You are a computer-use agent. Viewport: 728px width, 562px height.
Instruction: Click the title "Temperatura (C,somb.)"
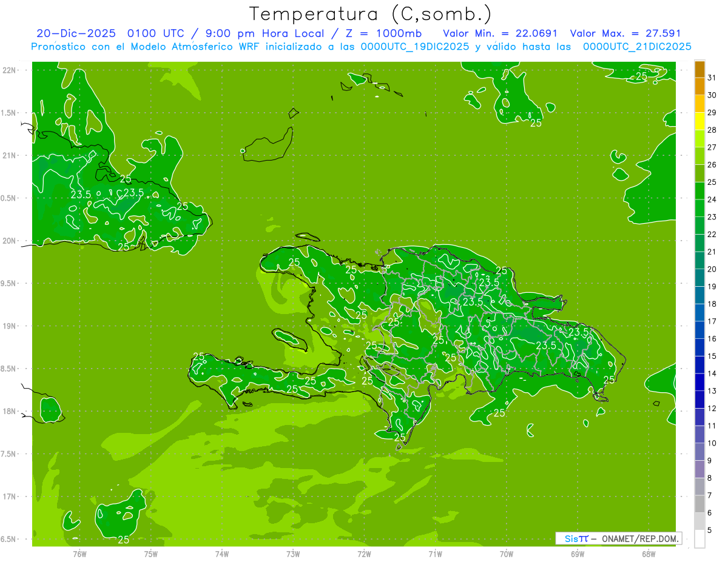[x=371, y=14]
